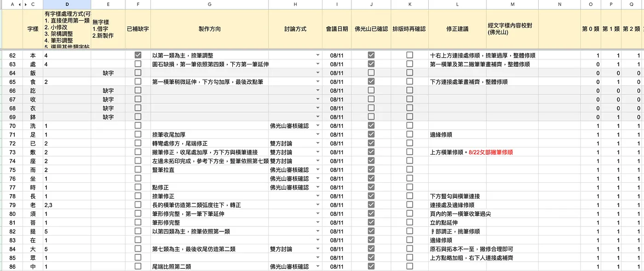This screenshot has width=644, height=271.
Task: Click the 會議日期 cell in row 86
Action: tap(337, 266)
